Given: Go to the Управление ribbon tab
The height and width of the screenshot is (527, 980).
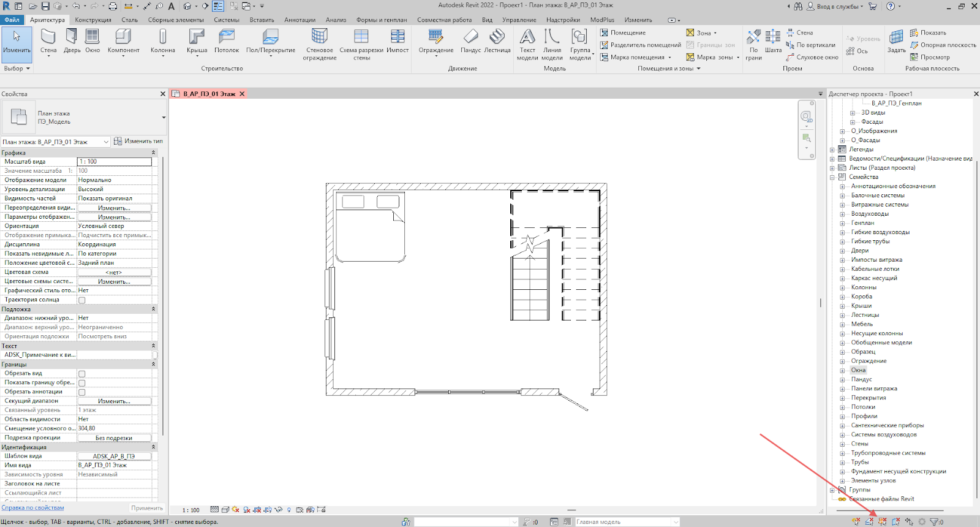Looking at the screenshot, I should (x=519, y=20).
